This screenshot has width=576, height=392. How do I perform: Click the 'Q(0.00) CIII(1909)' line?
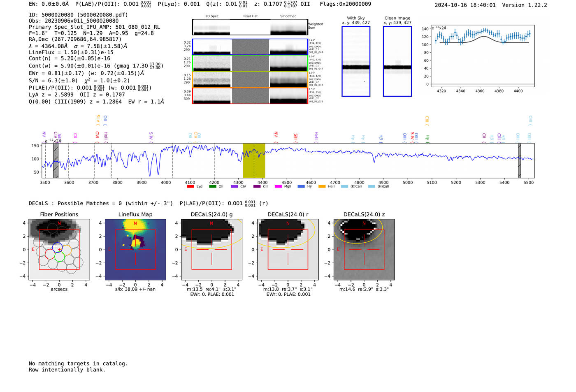point(96,101)
